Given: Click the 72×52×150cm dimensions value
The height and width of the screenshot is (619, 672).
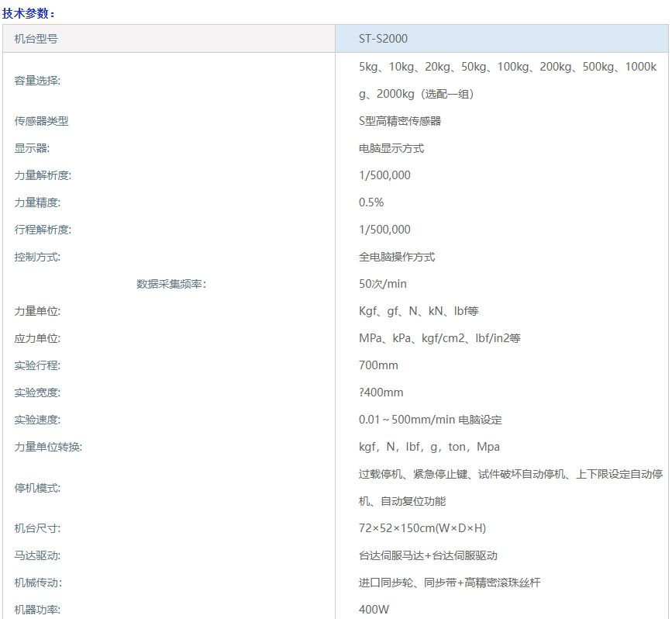Looking at the screenshot, I should (x=422, y=528).
